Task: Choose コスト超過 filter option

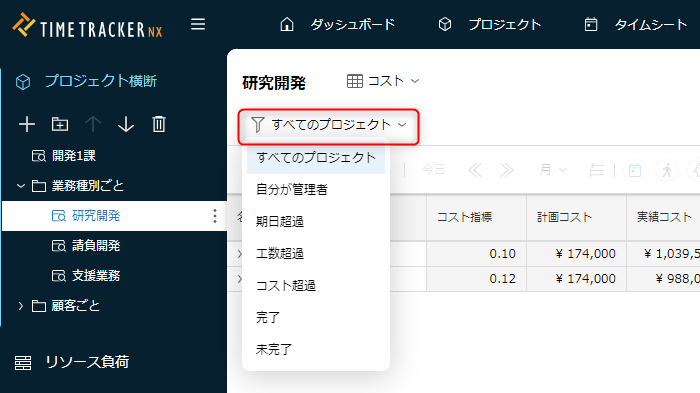Action: click(x=316, y=285)
